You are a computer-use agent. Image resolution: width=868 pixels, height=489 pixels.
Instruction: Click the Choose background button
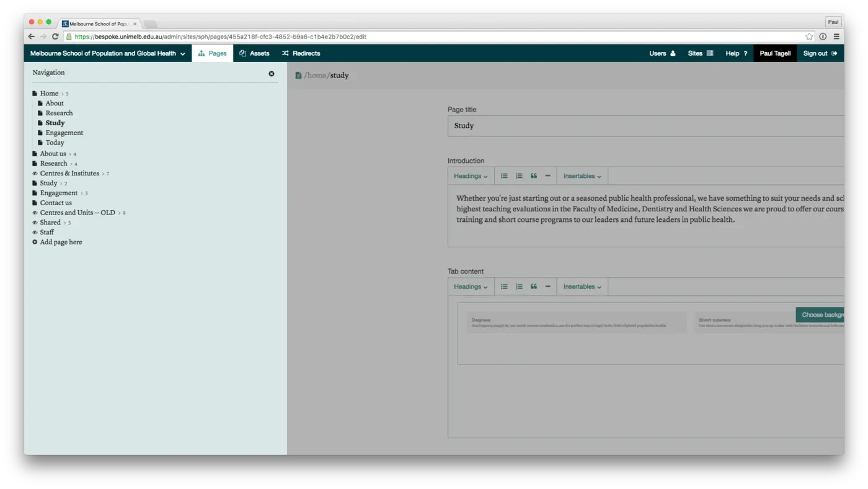(820, 315)
